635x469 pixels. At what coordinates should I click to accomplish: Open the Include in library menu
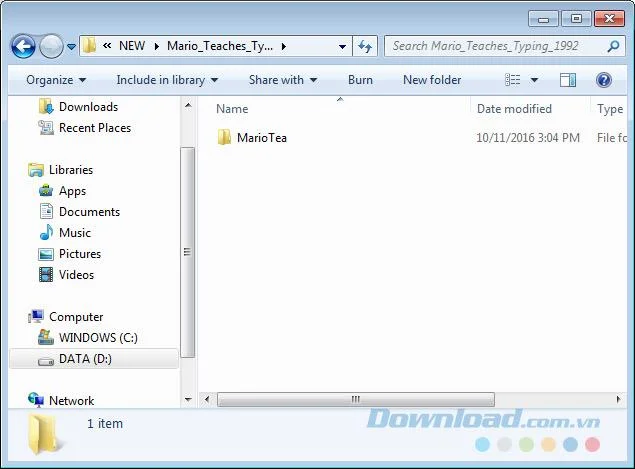[x=167, y=80]
